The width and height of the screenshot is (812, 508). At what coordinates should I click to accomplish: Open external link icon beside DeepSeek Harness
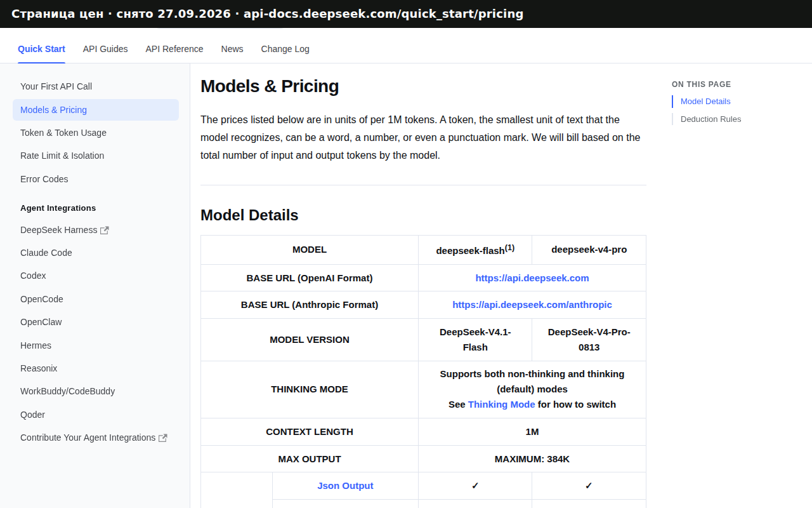(105, 231)
